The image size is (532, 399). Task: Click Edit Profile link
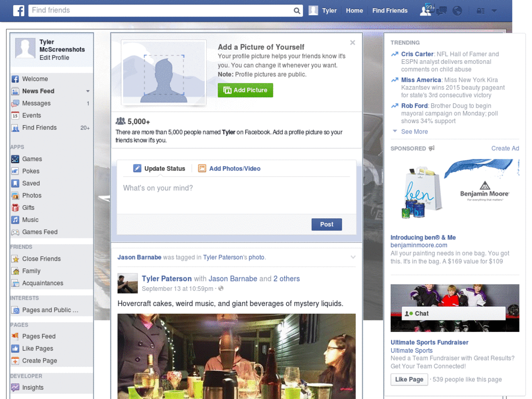click(54, 58)
